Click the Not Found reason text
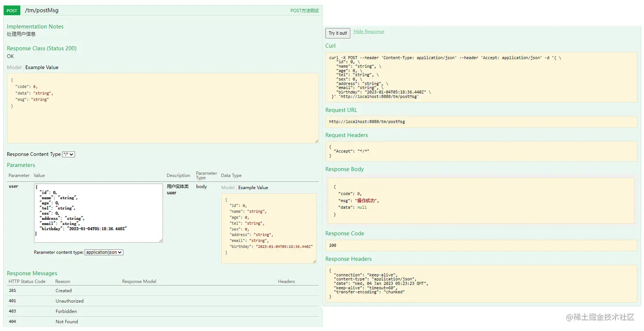 tap(67, 322)
